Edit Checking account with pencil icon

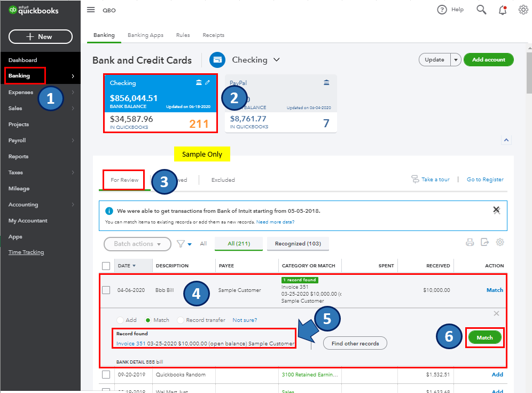(207, 82)
